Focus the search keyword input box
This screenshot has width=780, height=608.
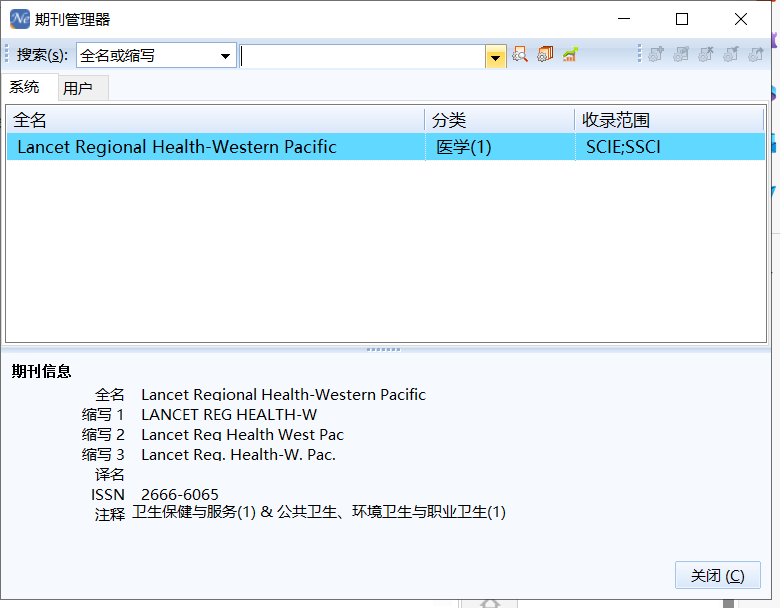pyautogui.click(x=363, y=56)
